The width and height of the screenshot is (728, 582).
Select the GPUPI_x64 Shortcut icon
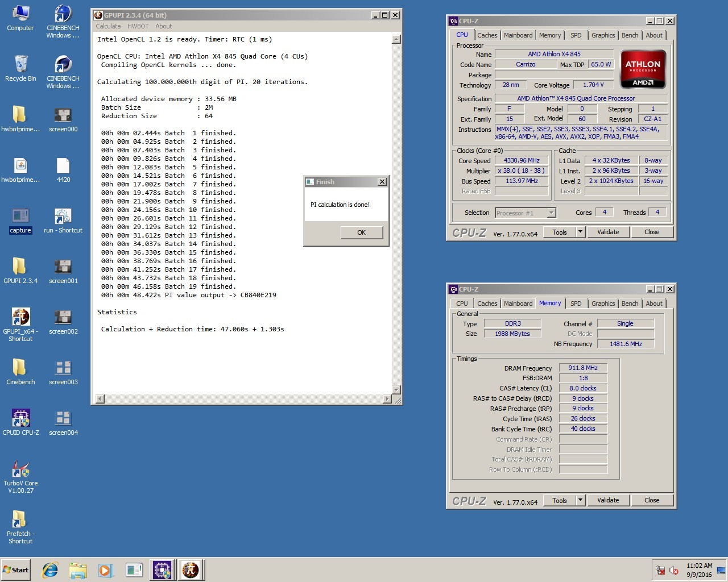point(20,325)
